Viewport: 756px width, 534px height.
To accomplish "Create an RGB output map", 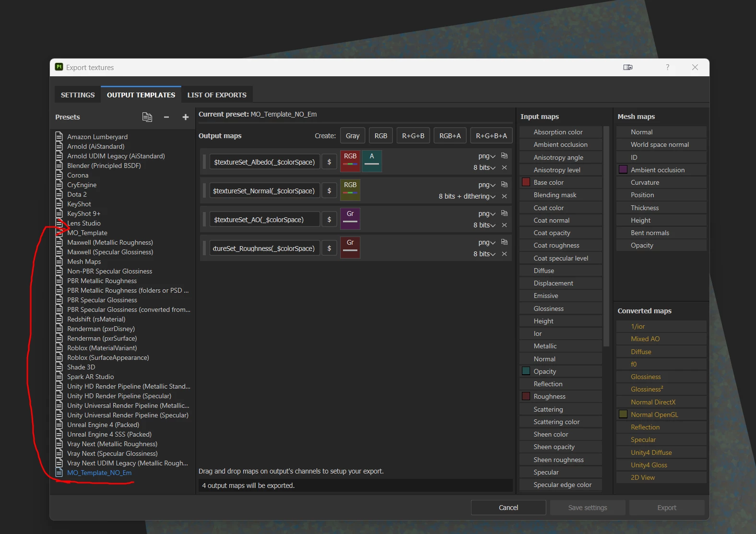I will pos(381,136).
